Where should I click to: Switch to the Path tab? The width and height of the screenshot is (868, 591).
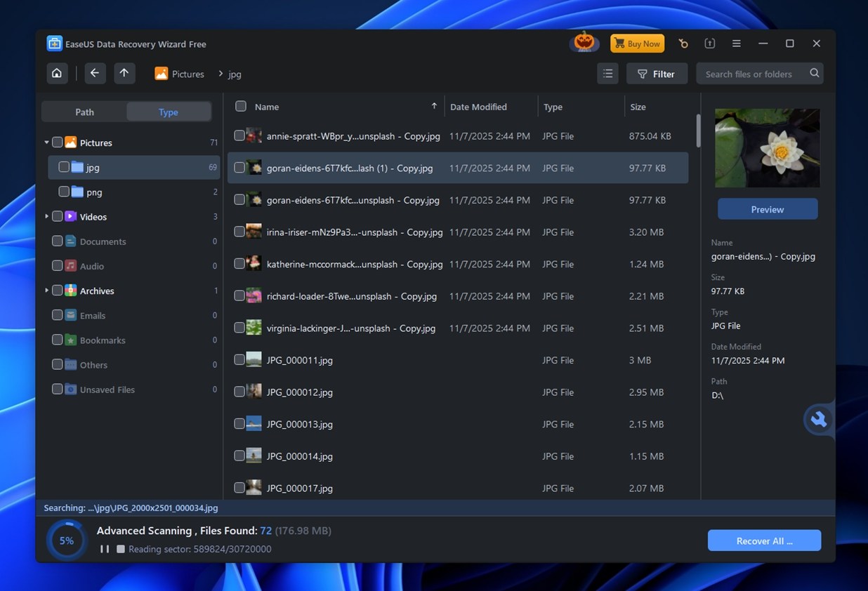tap(84, 112)
